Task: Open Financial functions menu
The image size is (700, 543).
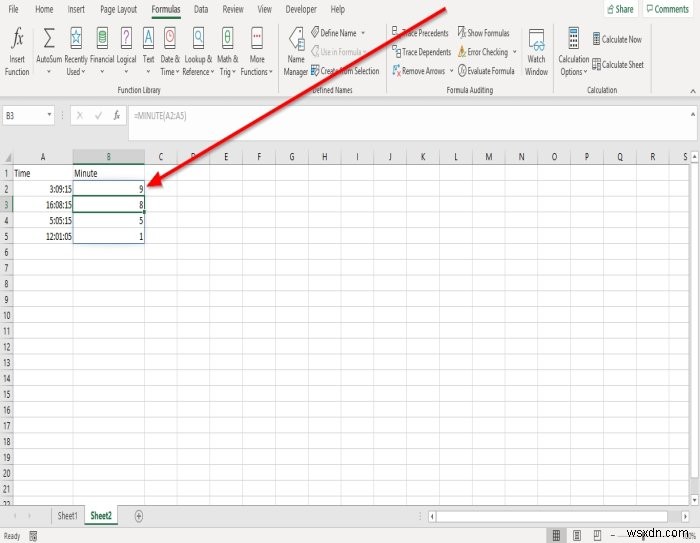Action: pyautogui.click(x=102, y=51)
